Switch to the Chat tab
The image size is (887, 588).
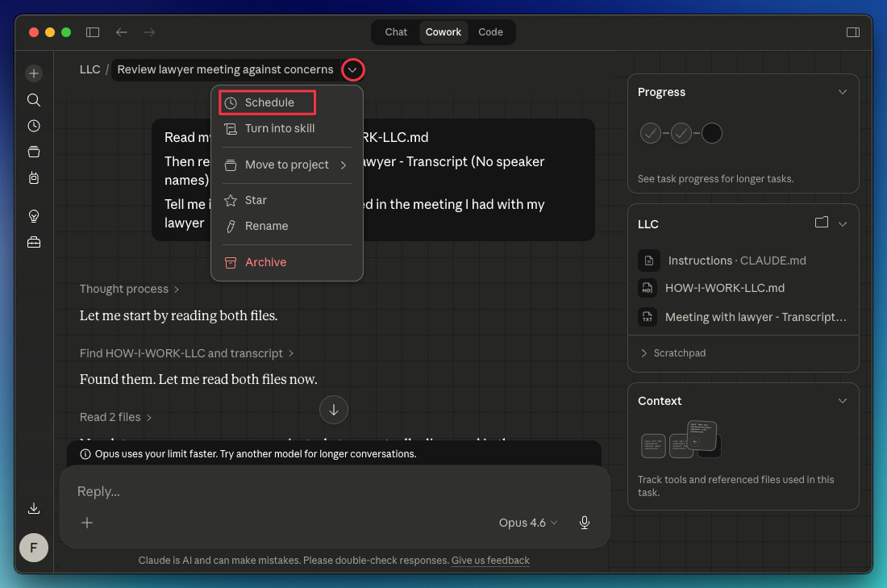(396, 32)
